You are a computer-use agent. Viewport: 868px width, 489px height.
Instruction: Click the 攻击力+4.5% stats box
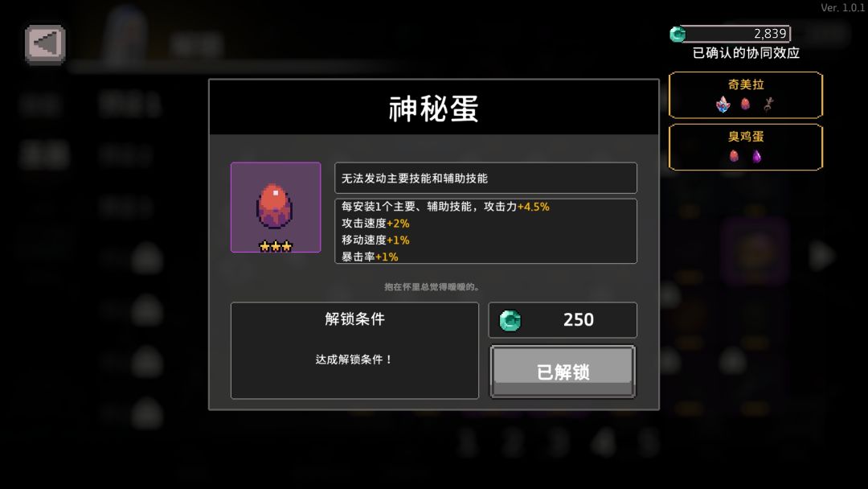(486, 231)
